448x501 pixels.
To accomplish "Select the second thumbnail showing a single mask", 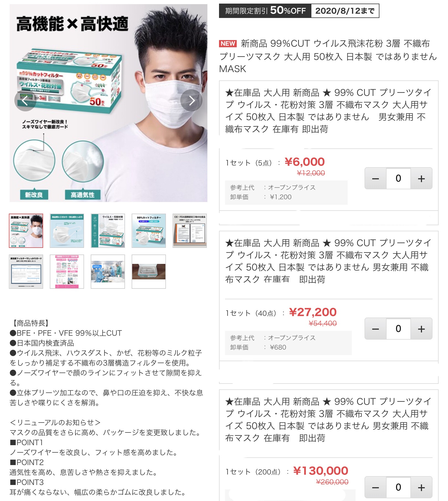I will [x=67, y=231].
